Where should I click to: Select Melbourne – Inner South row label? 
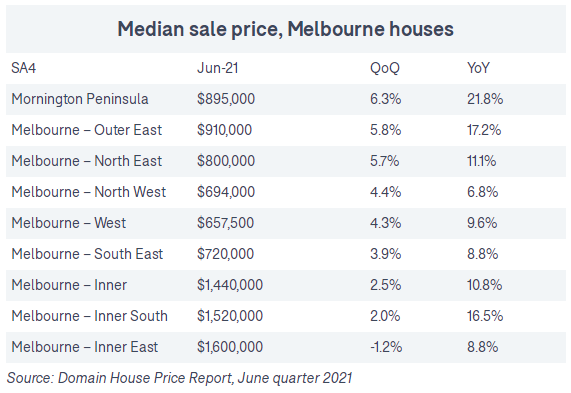point(89,316)
